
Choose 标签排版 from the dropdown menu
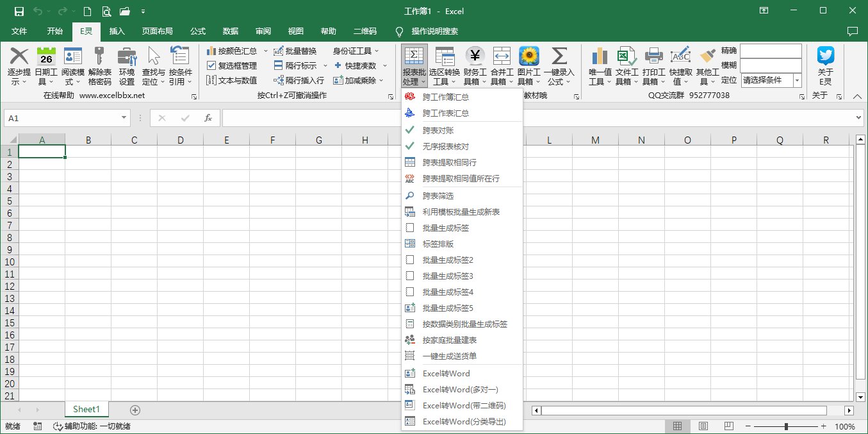point(462,244)
